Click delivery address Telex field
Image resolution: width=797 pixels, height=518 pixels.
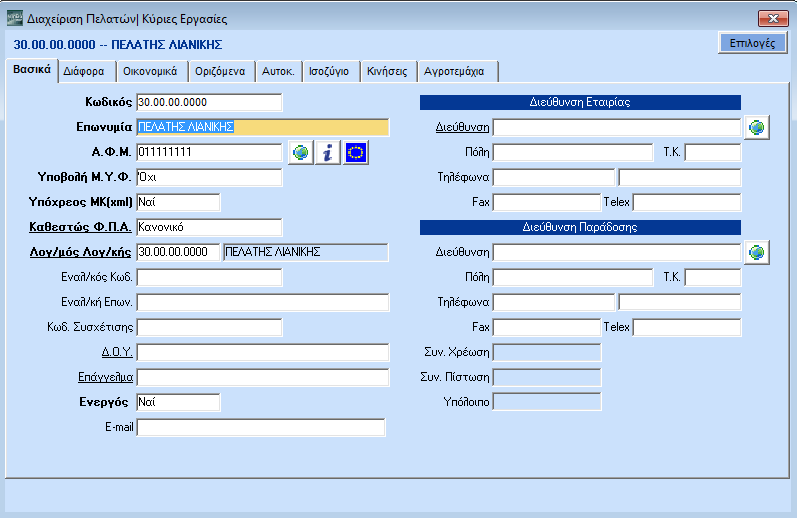(x=687, y=327)
